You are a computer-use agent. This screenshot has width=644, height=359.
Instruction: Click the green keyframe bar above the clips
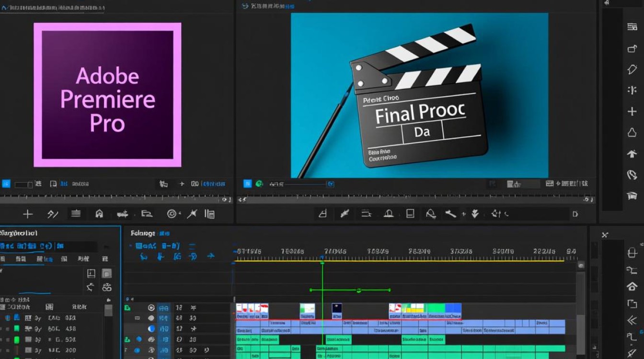pyautogui.click(x=350, y=290)
